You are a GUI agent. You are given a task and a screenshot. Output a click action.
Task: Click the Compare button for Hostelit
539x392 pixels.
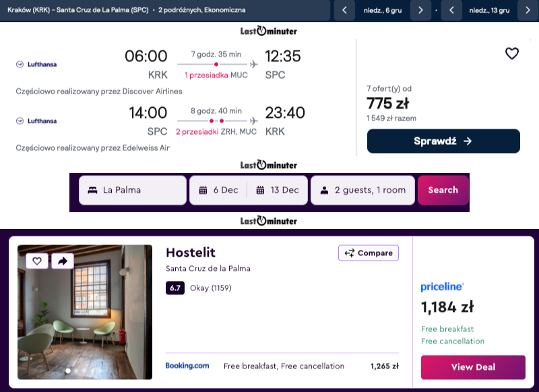point(369,253)
